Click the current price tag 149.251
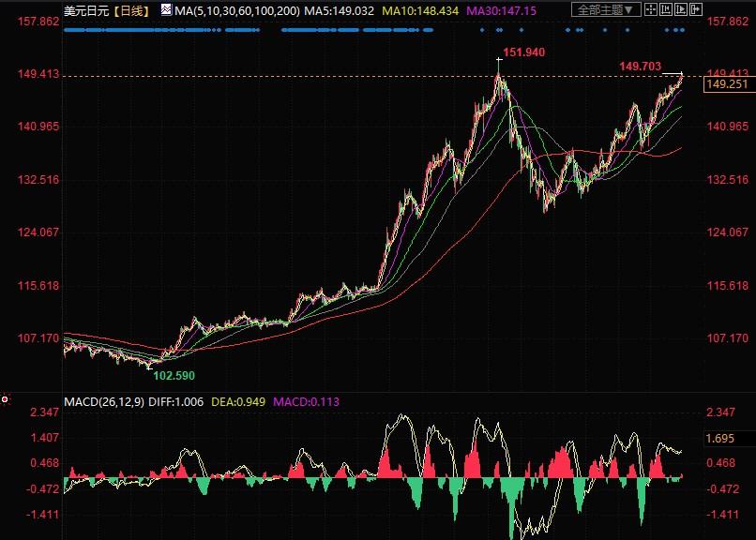Screen dimensions: 756x540 point(724,84)
